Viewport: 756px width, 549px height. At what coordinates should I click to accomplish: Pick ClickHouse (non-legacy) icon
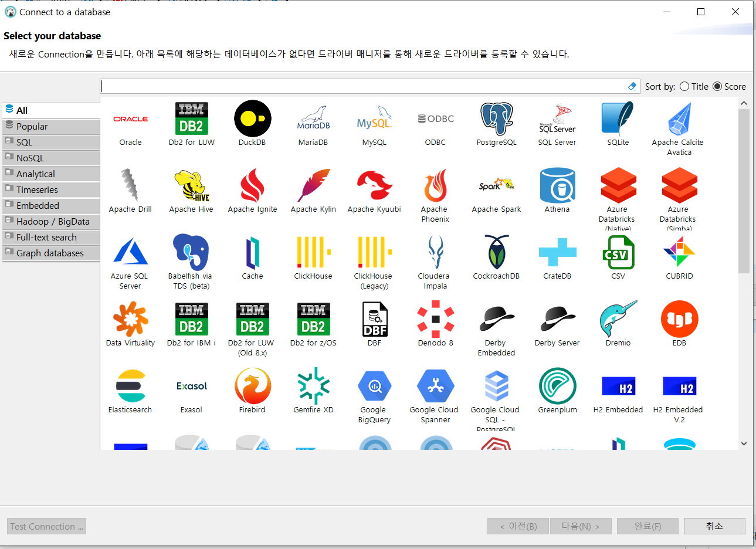point(313,252)
